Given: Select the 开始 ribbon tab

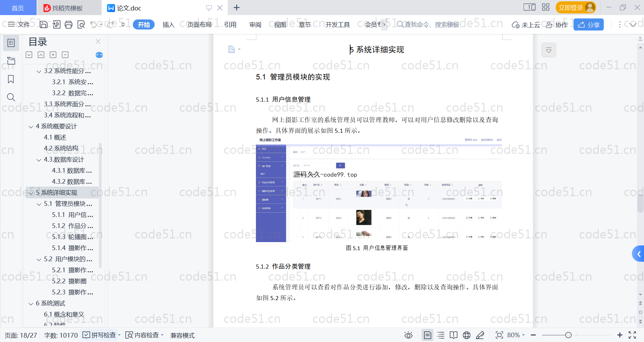Looking at the screenshot, I should (144, 24).
